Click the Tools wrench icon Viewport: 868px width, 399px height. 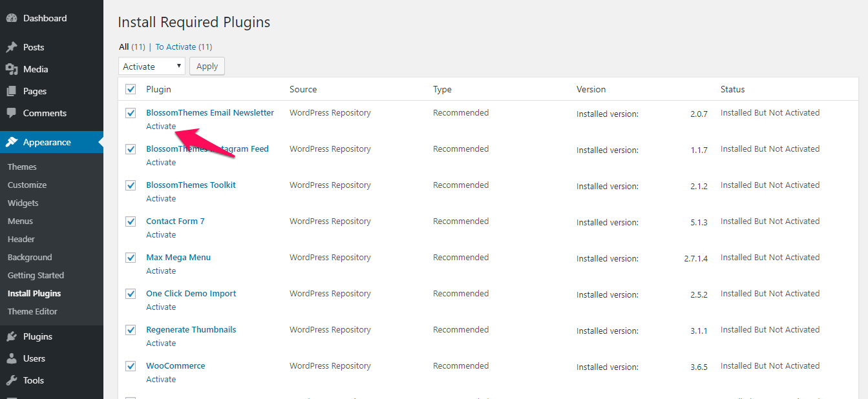pos(11,380)
